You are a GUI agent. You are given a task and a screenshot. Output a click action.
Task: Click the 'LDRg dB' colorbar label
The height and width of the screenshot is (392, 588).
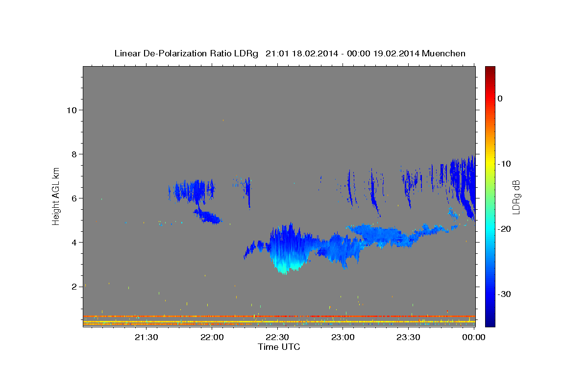(x=515, y=197)
